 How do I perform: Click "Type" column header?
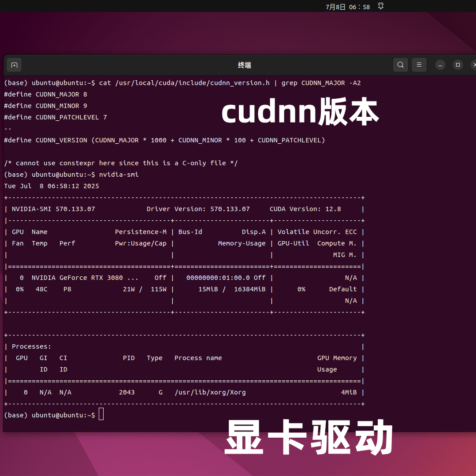point(155,358)
